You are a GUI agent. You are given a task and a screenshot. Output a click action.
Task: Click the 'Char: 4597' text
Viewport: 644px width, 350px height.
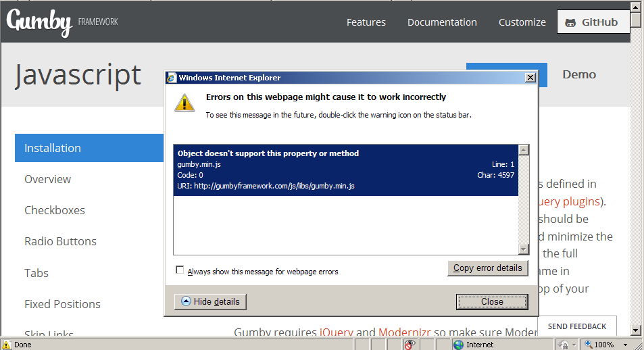[x=495, y=175]
